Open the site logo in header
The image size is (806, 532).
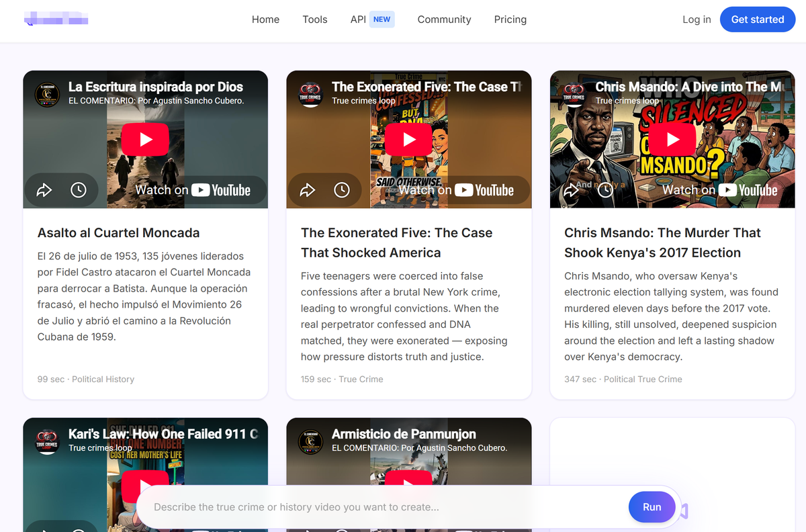click(56, 19)
